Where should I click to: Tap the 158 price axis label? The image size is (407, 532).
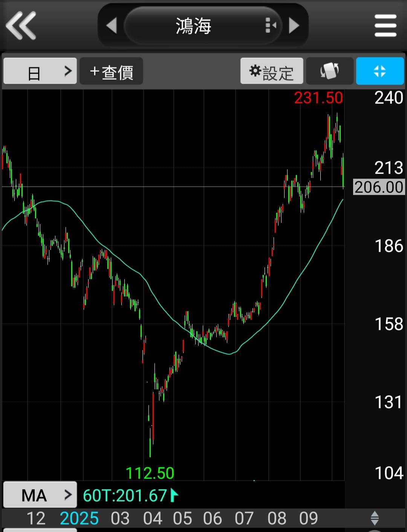pyautogui.click(x=389, y=324)
